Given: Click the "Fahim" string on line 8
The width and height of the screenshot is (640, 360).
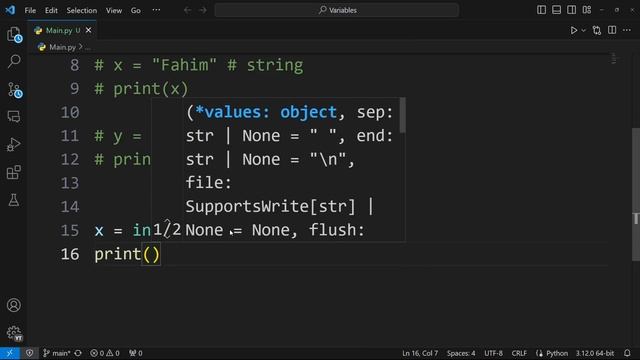Looking at the screenshot, I should pos(184,65).
